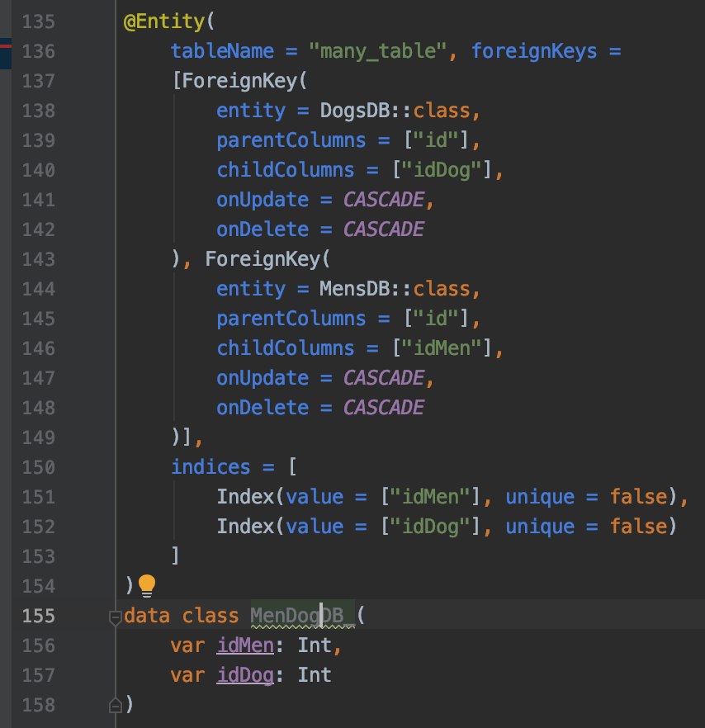Click MensDB class reference
This screenshot has width=705, height=728.
click(x=354, y=289)
